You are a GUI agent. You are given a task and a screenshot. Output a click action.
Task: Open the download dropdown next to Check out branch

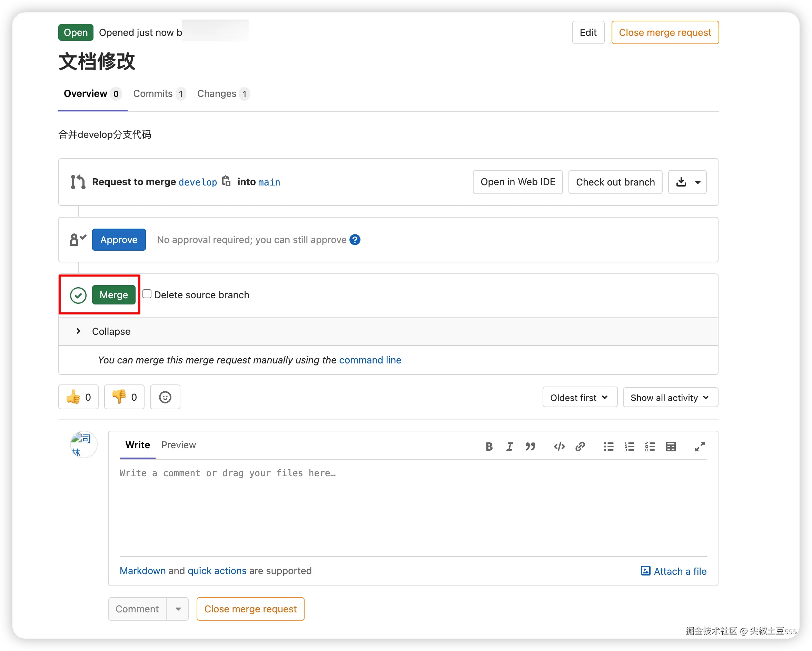tap(687, 182)
